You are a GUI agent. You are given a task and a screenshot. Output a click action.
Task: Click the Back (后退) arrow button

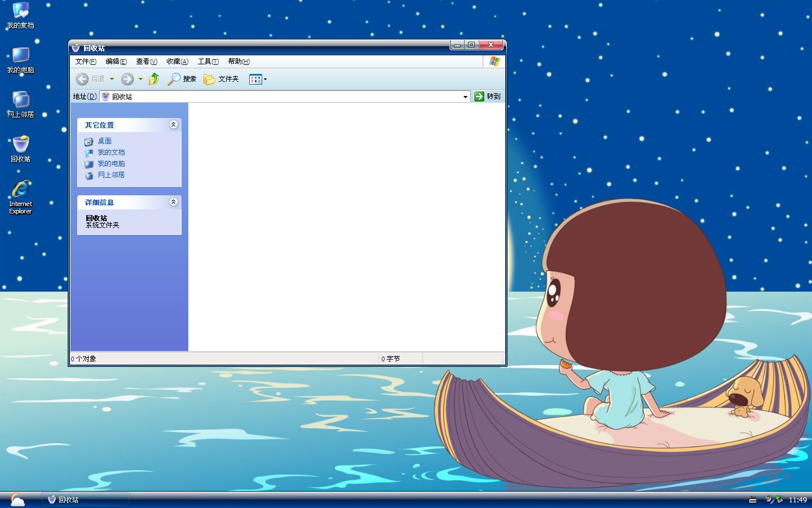coord(82,79)
